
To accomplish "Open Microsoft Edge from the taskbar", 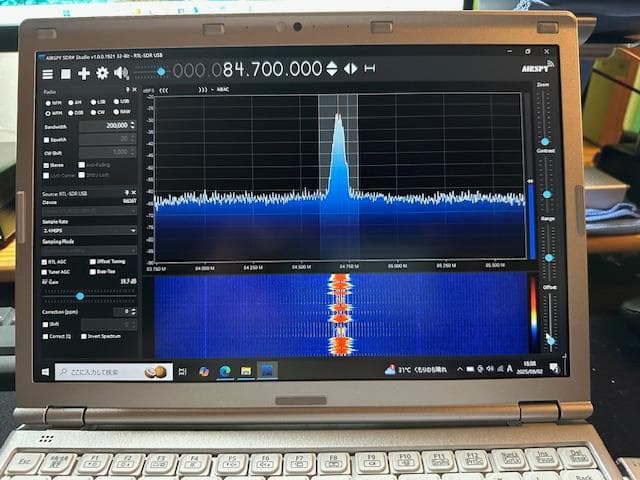I will tap(224, 371).
